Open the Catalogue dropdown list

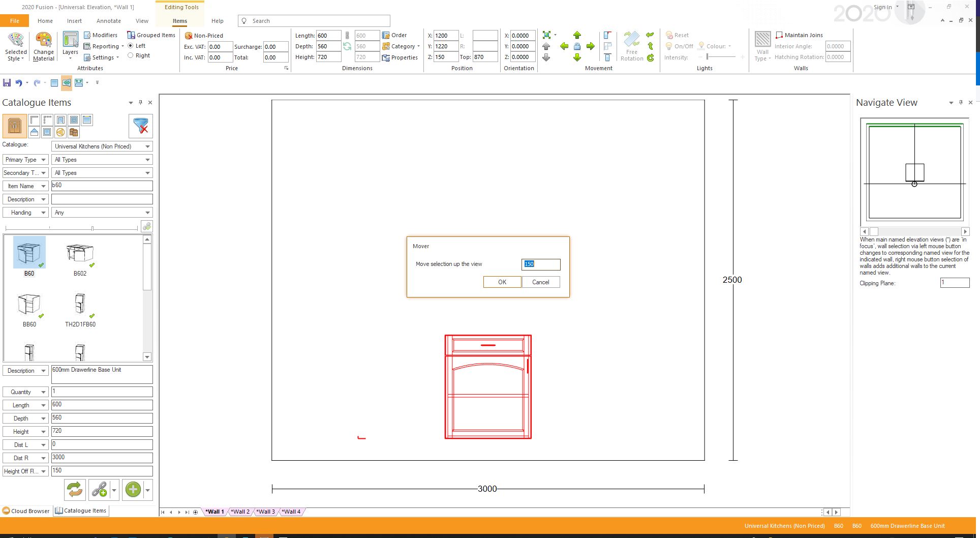pos(102,146)
